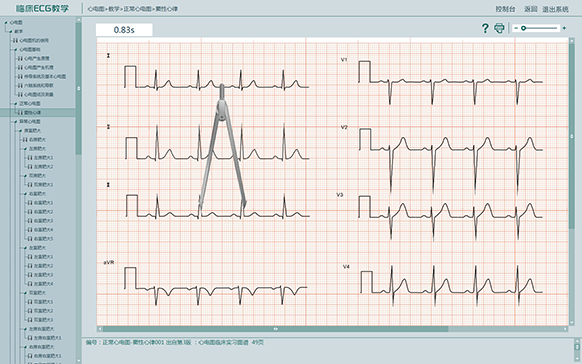
Task: Click the zoom-in plus icon
Action: [x=564, y=28]
